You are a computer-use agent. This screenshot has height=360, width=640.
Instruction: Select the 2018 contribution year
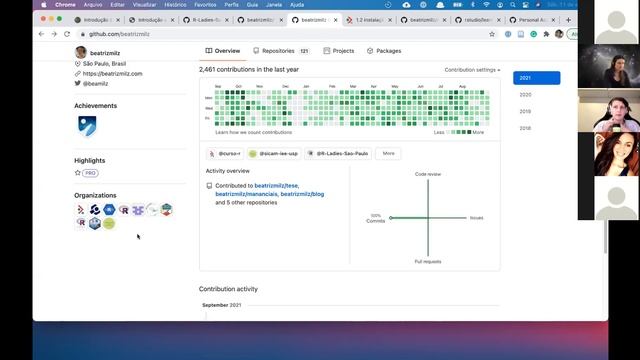[x=525, y=128]
